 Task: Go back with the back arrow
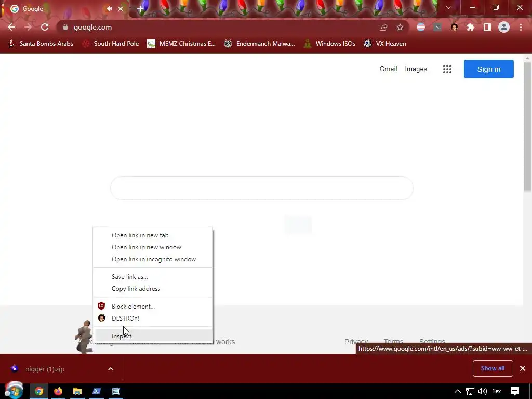pyautogui.click(x=11, y=27)
